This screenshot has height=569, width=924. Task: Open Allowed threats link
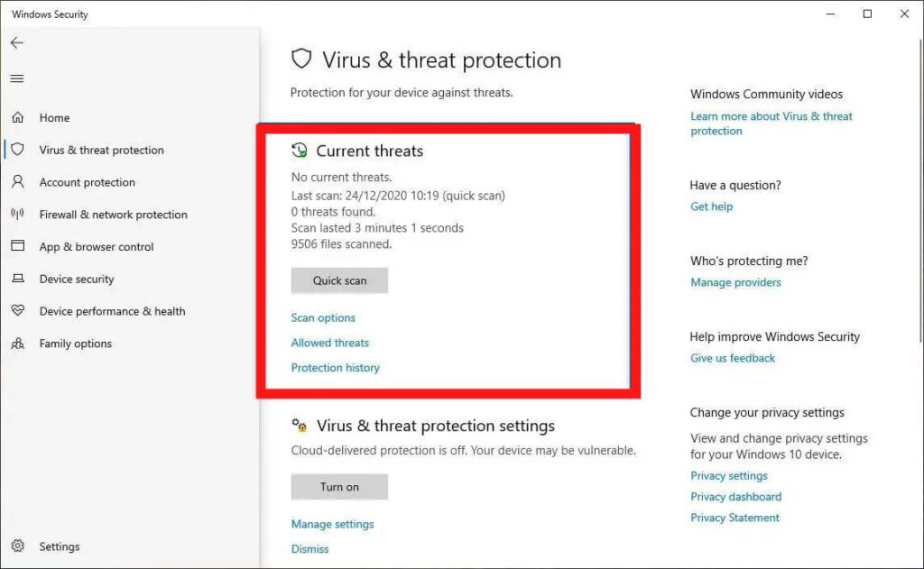click(x=329, y=343)
